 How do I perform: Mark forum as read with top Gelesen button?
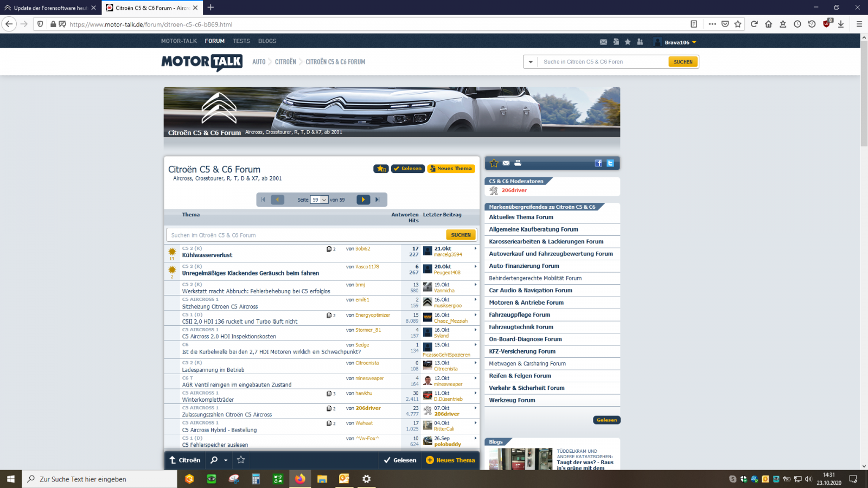[x=408, y=169]
